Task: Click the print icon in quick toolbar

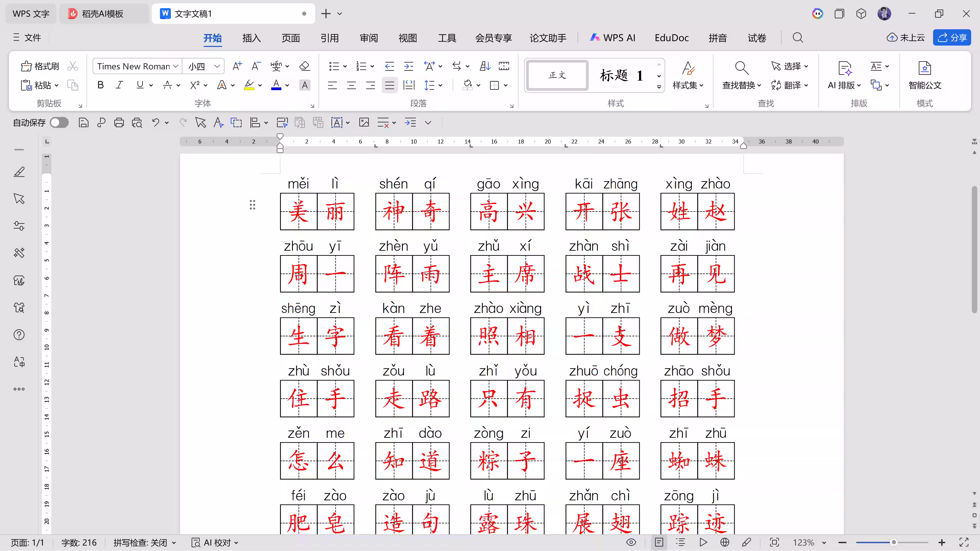Action: [x=119, y=122]
